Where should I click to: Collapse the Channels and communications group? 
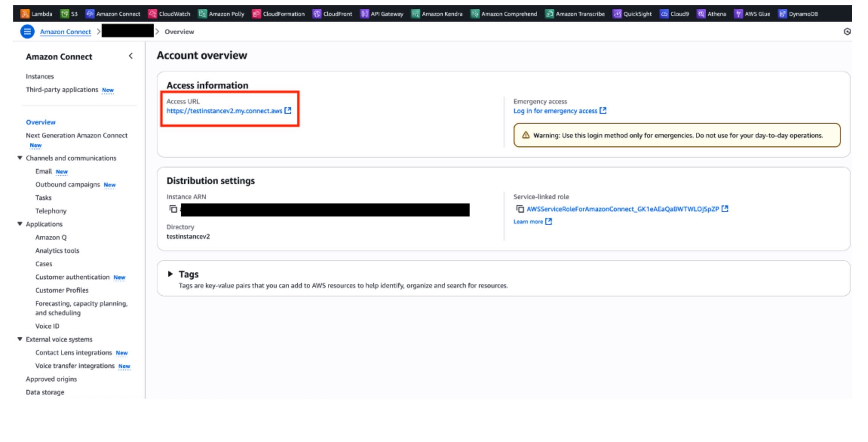(20, 158)
